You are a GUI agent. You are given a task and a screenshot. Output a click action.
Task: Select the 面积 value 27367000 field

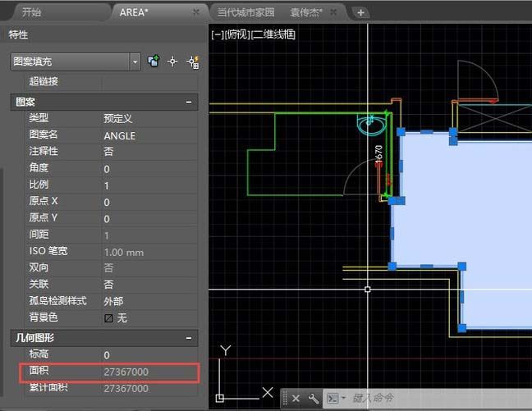tap(148, 372)
